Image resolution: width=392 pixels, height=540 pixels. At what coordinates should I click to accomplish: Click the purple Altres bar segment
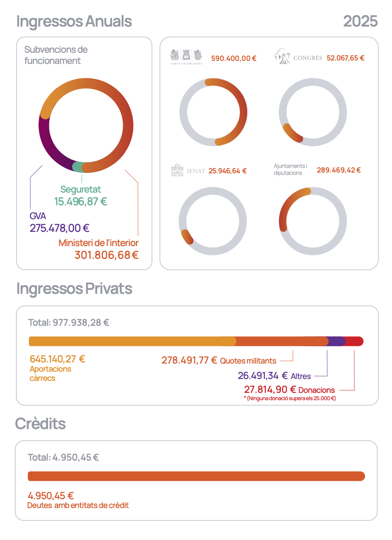point(336,341)
